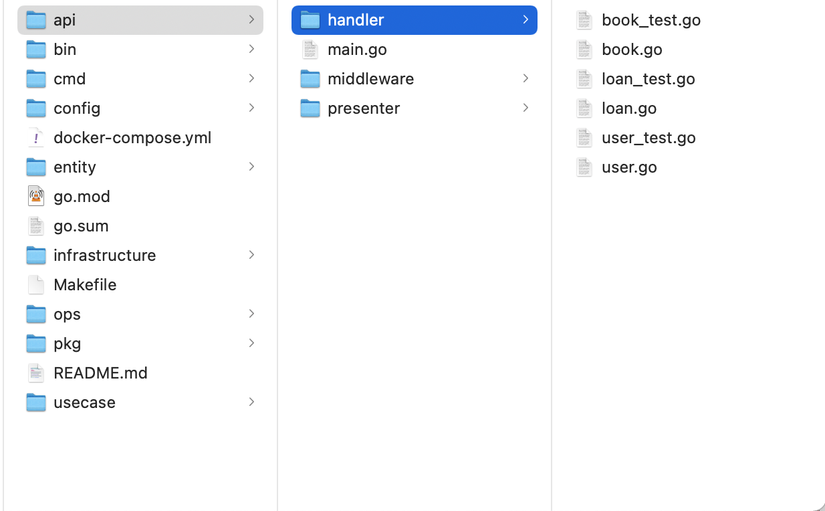
Task: Click the infrastructure folder icon
Action: [x=36, y=256]
